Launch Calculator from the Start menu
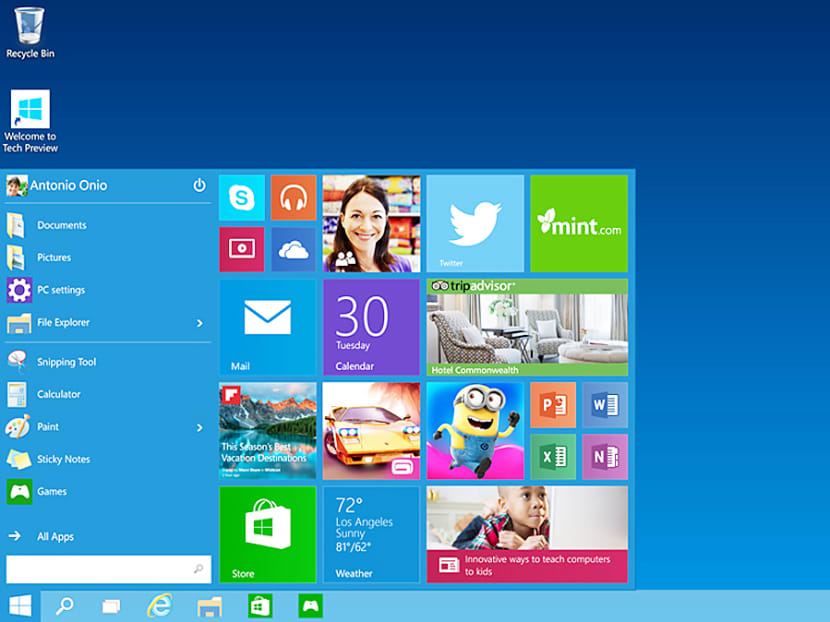The height and width of the screenshot is (622, 830). 109,394
